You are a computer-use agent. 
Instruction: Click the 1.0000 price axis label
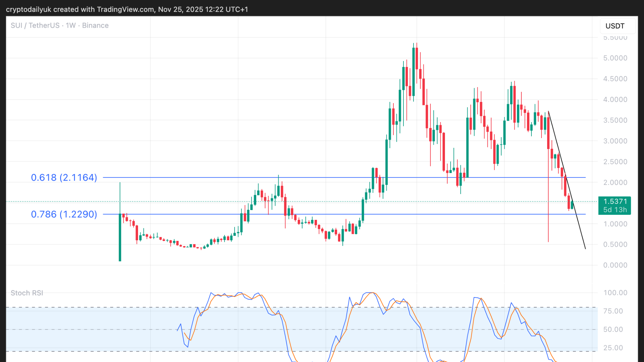615,224
